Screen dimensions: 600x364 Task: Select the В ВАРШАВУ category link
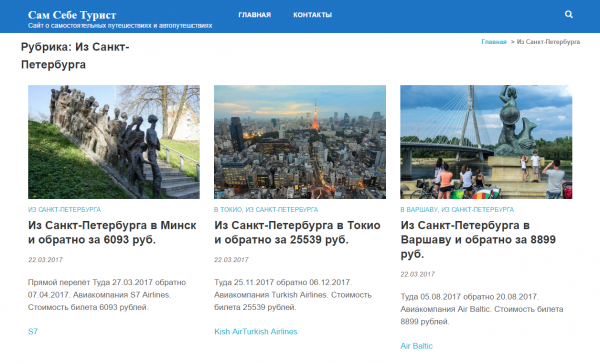(419, 210)
